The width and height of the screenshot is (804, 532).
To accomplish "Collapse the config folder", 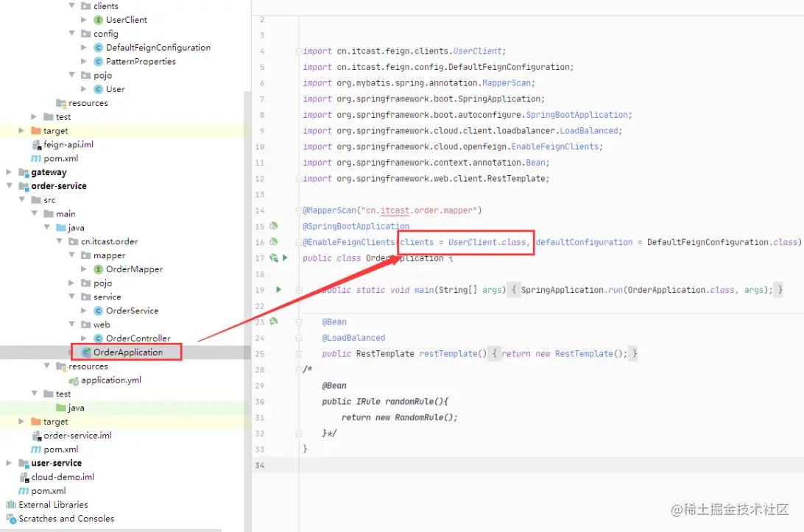I will (x=72, y=33).
